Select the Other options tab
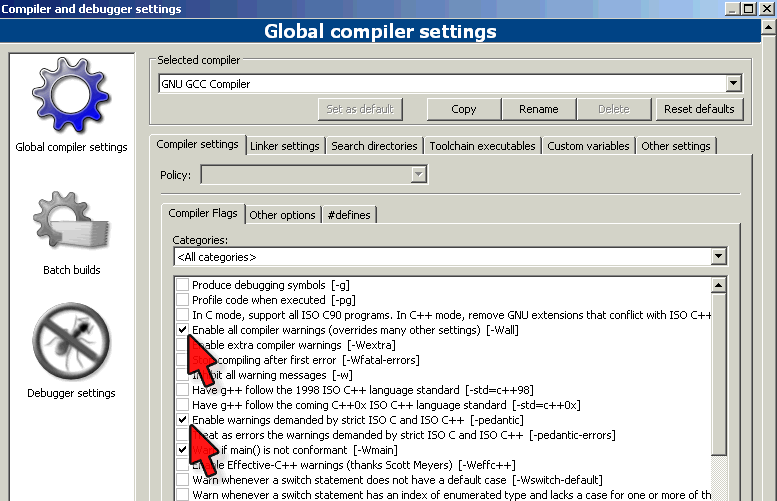 click(x=282, y=214)
